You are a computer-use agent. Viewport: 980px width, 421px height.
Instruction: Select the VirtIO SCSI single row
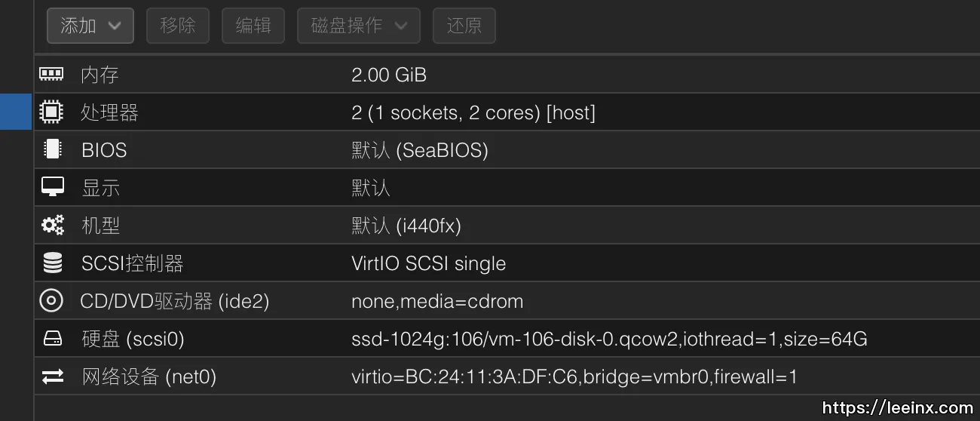[428, 263]
